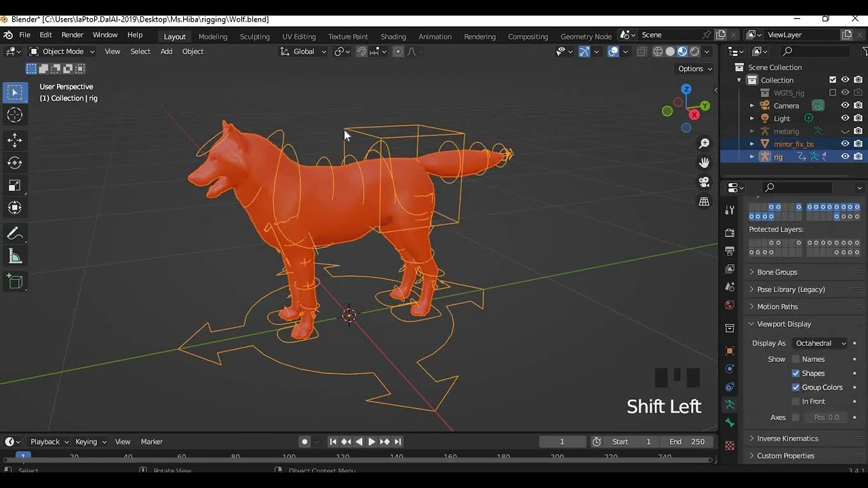The height and width of the screenshot is (488, 868).
Task: Activate the Annotate tool
Action: pyautogui.click(x=14, y=234)
